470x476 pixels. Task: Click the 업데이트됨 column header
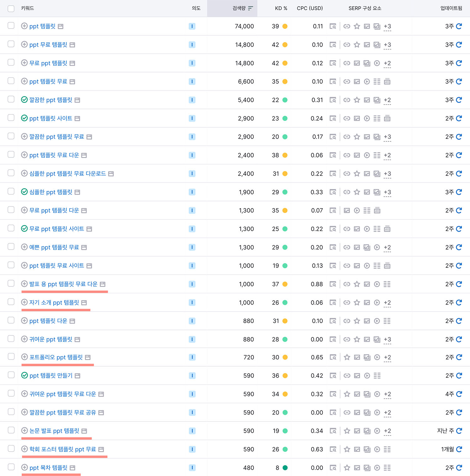coord(451,8)
